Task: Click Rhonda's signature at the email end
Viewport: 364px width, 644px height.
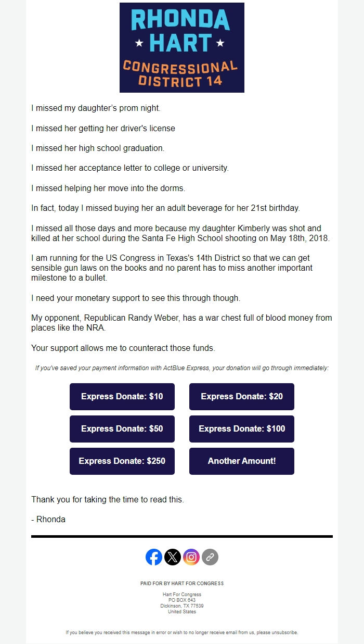Action: (48, 519)
